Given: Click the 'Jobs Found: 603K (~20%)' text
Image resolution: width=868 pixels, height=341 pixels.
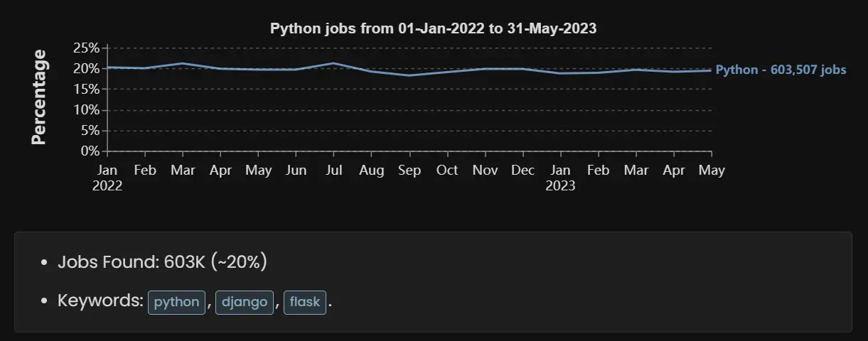Looking at the screenshot, I should click(162, 262).
